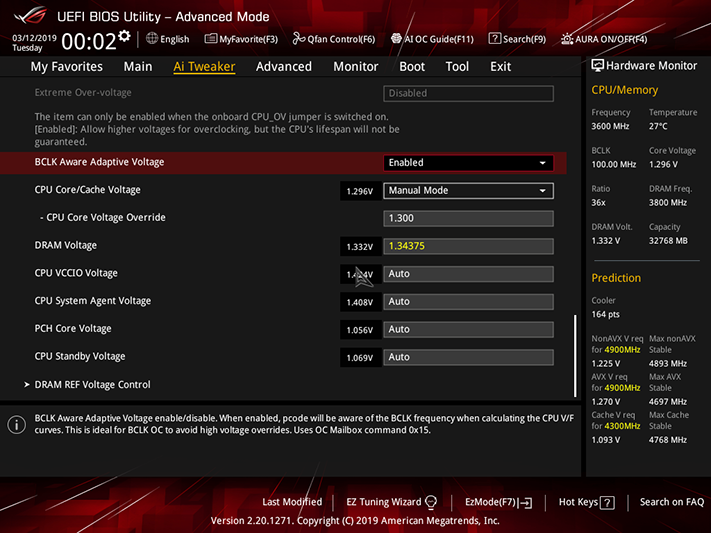Click the 1.408V system agent readout
Viewport: 711px width, 533px height.
(x=360, y=302)
